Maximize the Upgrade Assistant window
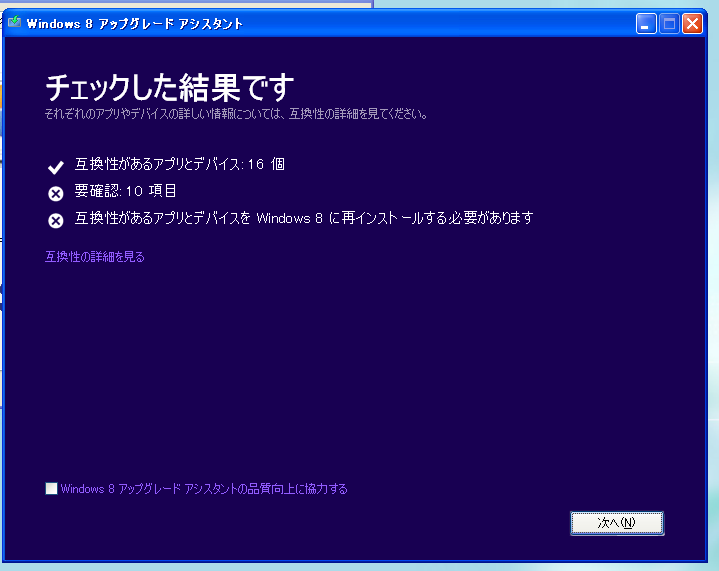Screen dimensions: 719x571 click(x=669, y=23)
